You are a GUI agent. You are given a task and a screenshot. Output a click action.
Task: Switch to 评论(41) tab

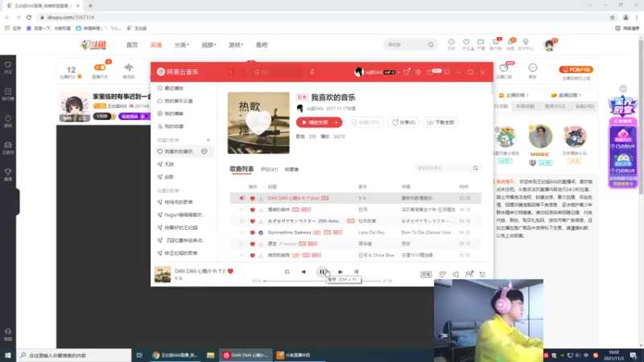(269, 169)
